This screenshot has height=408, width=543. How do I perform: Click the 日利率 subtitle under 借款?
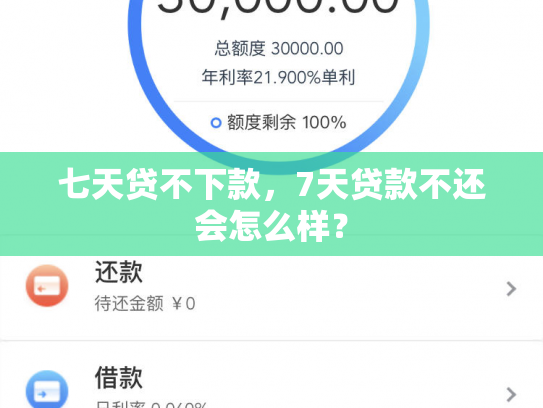tap(151, 405)
